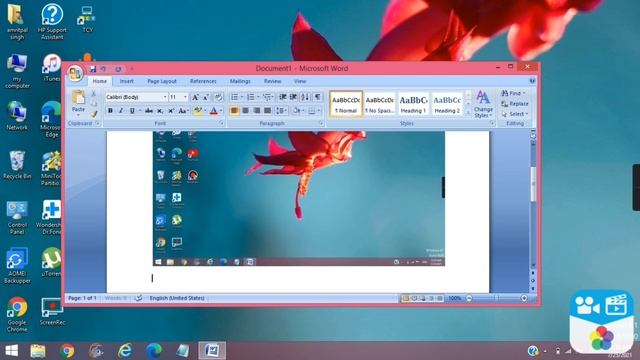This screenshot has height=360, width=640.
Task: Click the Replace button
Action: click(515, 104)
